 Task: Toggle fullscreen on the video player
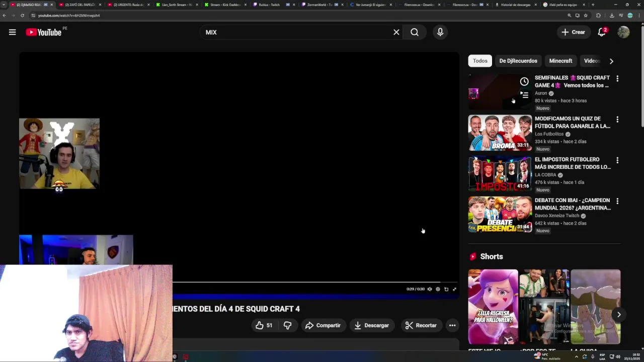[454, 289]
